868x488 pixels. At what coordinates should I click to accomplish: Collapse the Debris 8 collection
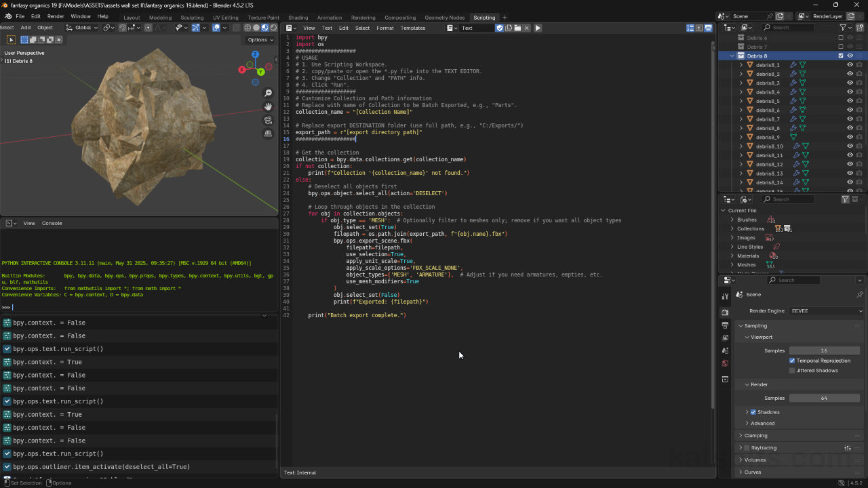pyautogui.click(x=731, y=56)
